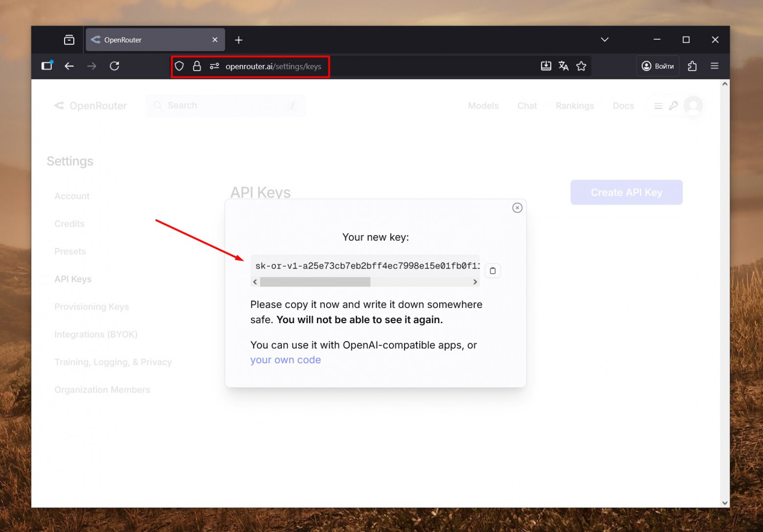This screenshot has height=532, width=763.
Task: Open the Docs navigation item
Action: [623, 106]
